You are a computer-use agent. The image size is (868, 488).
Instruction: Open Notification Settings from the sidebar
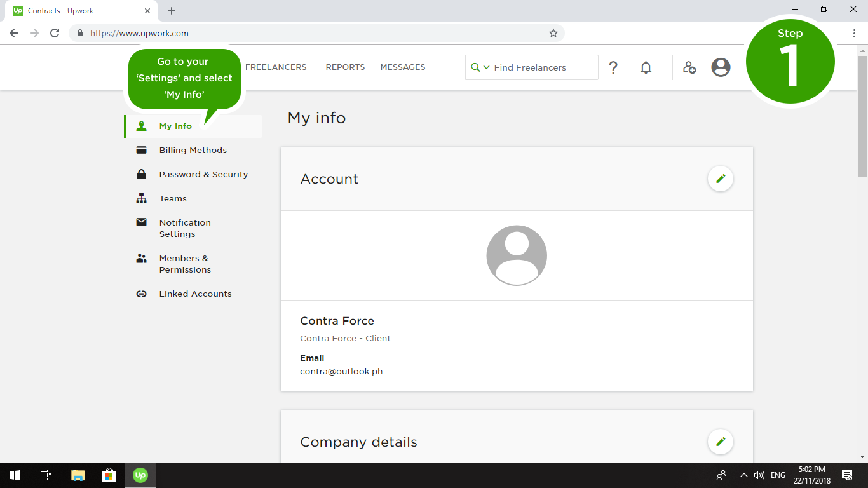[x=185, y=228]
